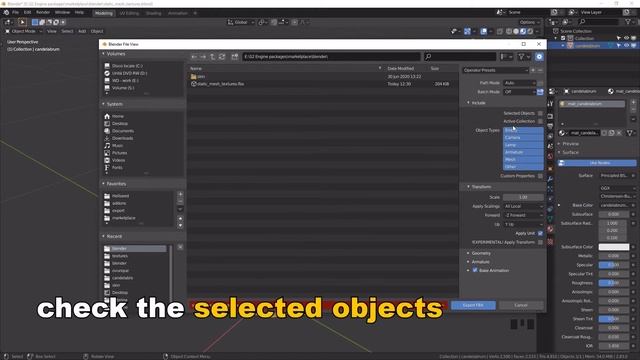
Task: Select wireframe viewport shading icon
Action: [x=509, y=31]
